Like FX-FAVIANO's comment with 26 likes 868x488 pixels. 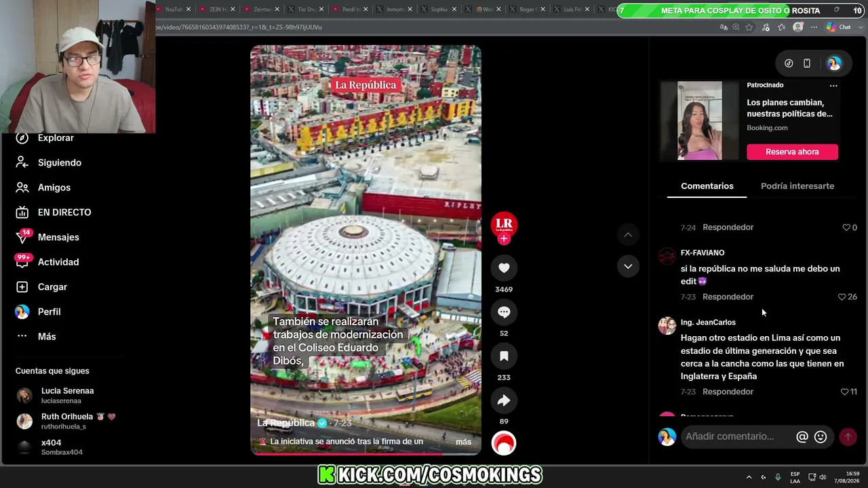tap(842, 297)
